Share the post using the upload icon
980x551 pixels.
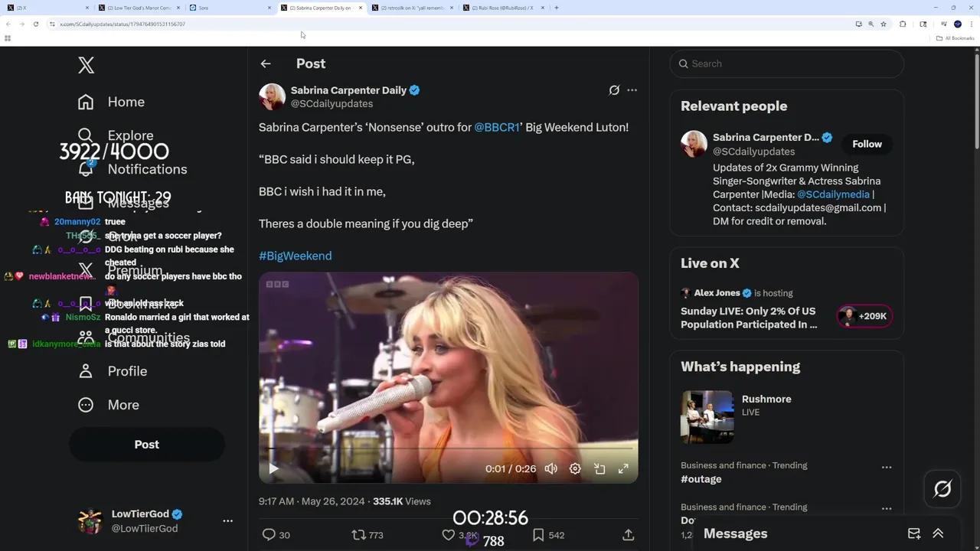tap(628, 535)
